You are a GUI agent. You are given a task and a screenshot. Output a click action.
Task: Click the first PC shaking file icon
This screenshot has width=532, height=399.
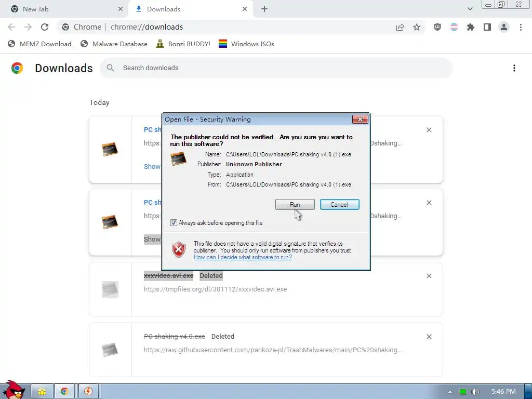pyautogui.click(x=110, y=149)
